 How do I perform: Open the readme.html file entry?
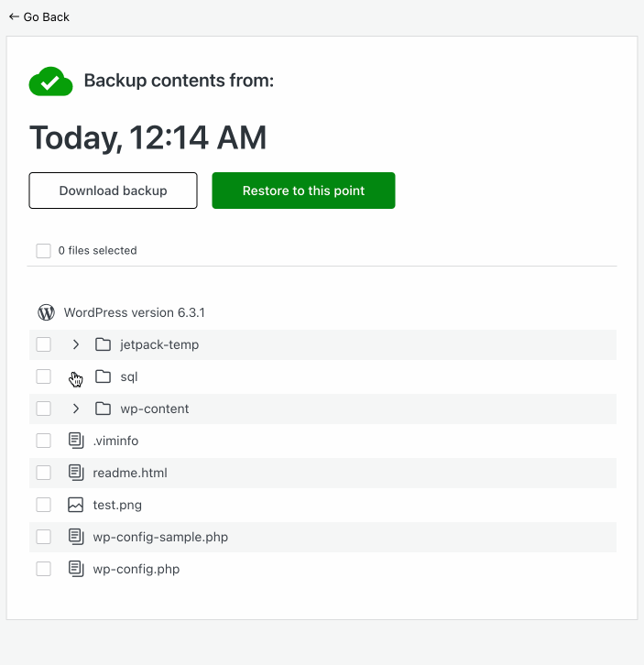(130, 473)
